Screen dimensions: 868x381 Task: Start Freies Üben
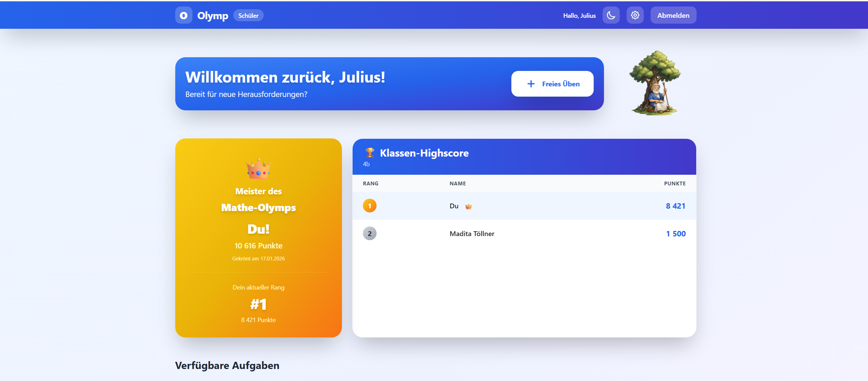point(552,84)
